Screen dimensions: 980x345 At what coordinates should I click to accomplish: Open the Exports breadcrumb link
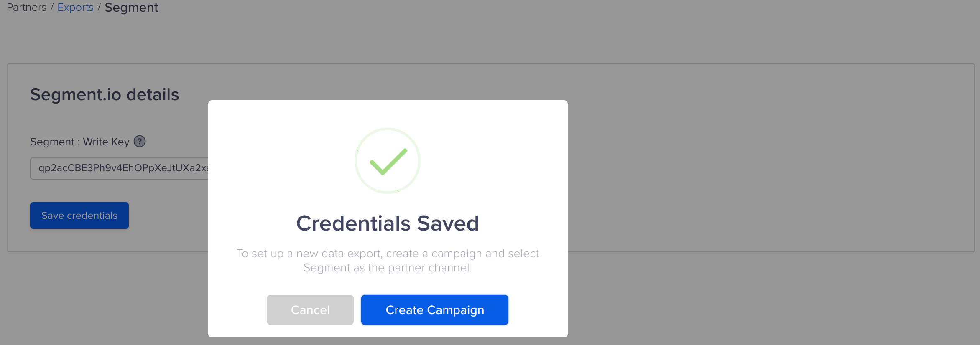pyautogui.click(x=75, y=8)
